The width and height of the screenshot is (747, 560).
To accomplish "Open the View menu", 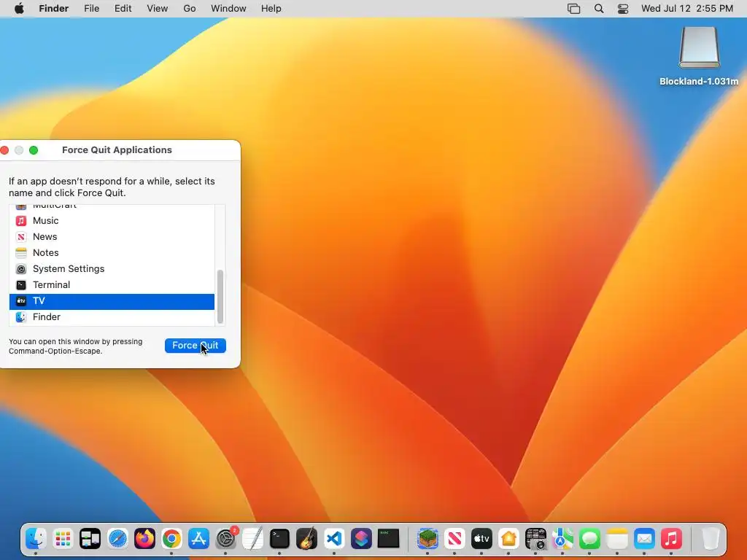I will click(x=158, y=9).
